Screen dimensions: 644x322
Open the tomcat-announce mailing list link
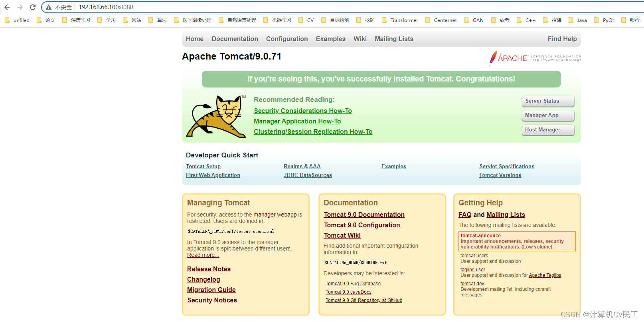(480, 236)
